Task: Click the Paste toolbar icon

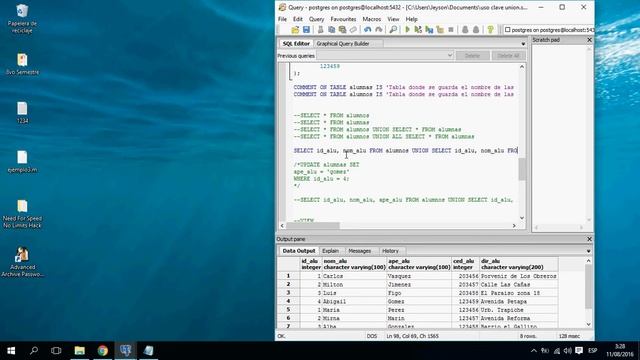Action: [x=342, y=30]
